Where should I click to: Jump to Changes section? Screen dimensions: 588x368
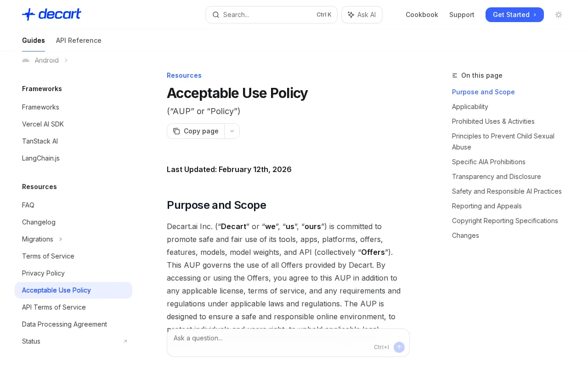[465, 236]
